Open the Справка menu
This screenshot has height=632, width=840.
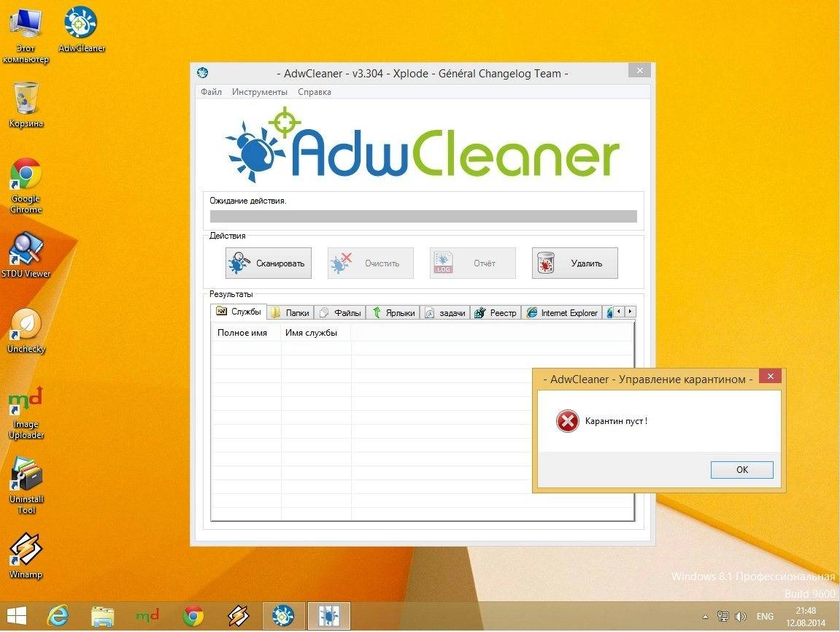pyautogui.click(x=315, y=91)
